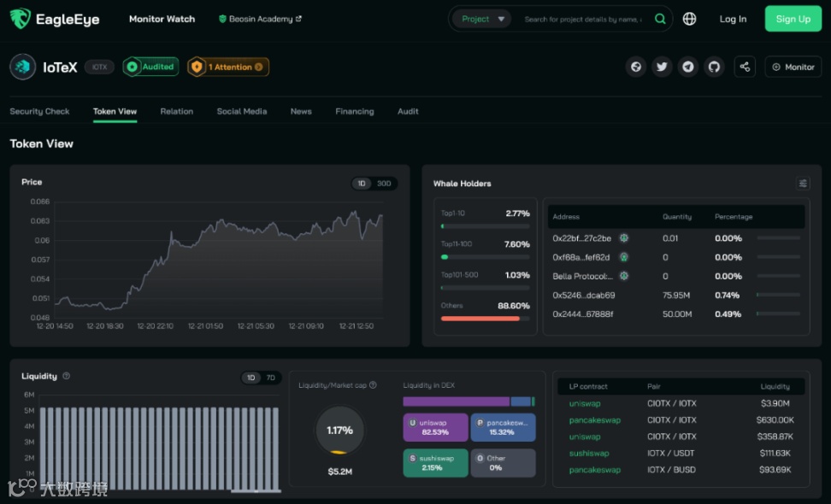Image resolution: width=831 pixels, height=504 pixels.
Task: Open the News tab
Action: [301, 111]
